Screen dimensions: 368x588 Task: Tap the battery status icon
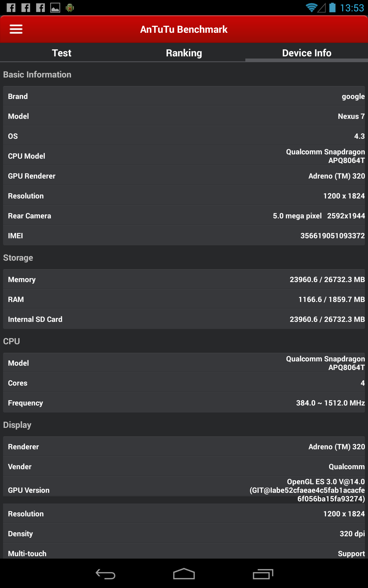(x=332, y=8)
